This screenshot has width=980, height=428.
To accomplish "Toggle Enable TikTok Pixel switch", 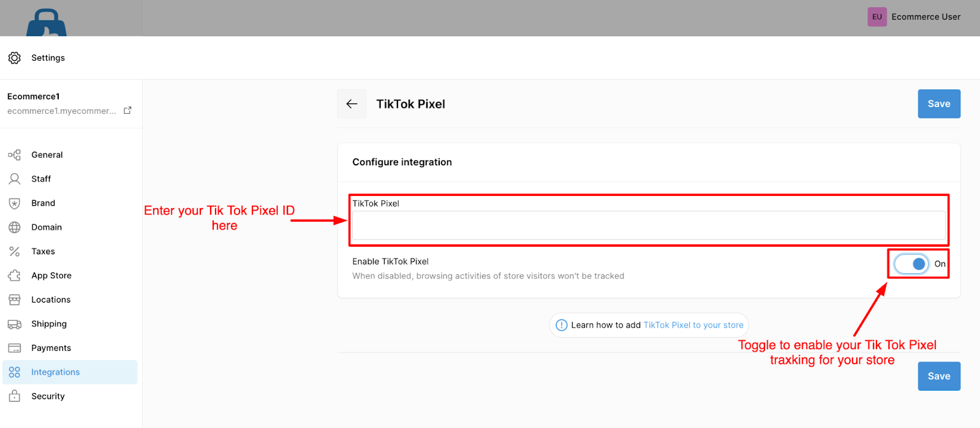I will [x=911, y=264].
